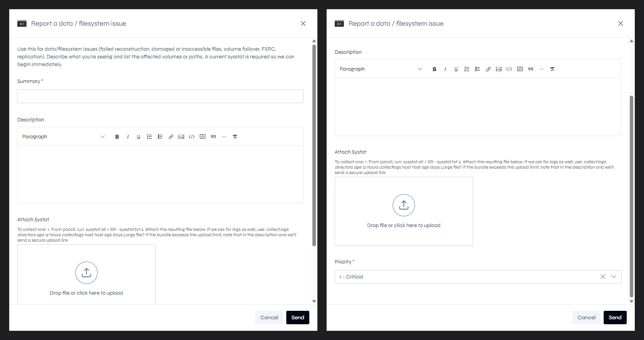Insert horizontal rule in the dialog showing Summary
Image resolution: width=644 pixels, height=340 pixels.
click(224, 137)
